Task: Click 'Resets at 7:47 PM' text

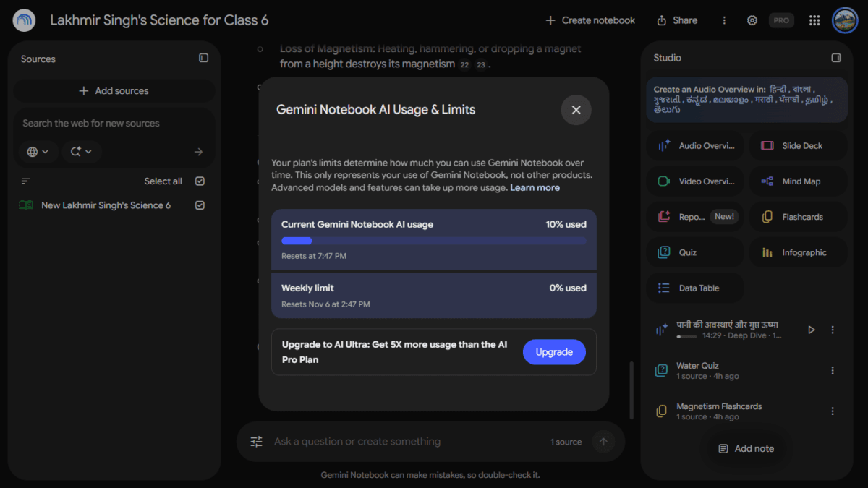Action: click(x=314, y=256)
